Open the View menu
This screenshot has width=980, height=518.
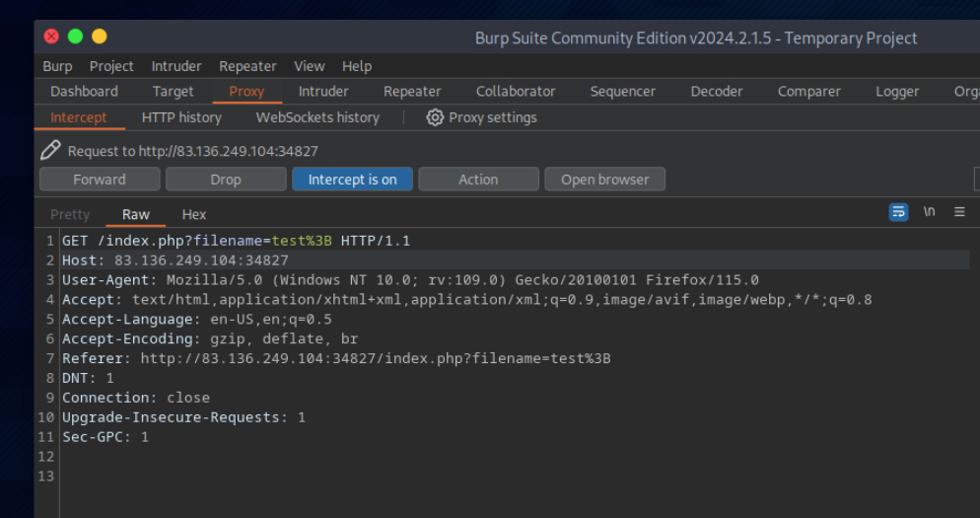(309, 66)
